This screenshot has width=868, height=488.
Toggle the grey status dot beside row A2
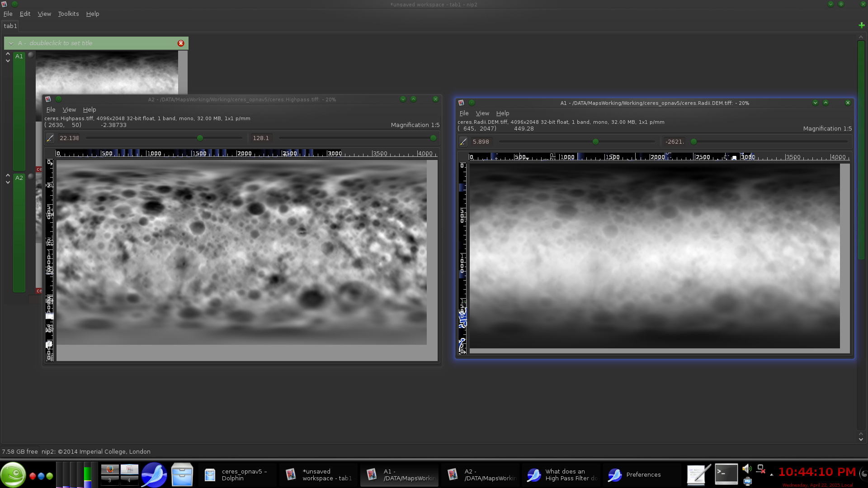(x=31, y=176)
